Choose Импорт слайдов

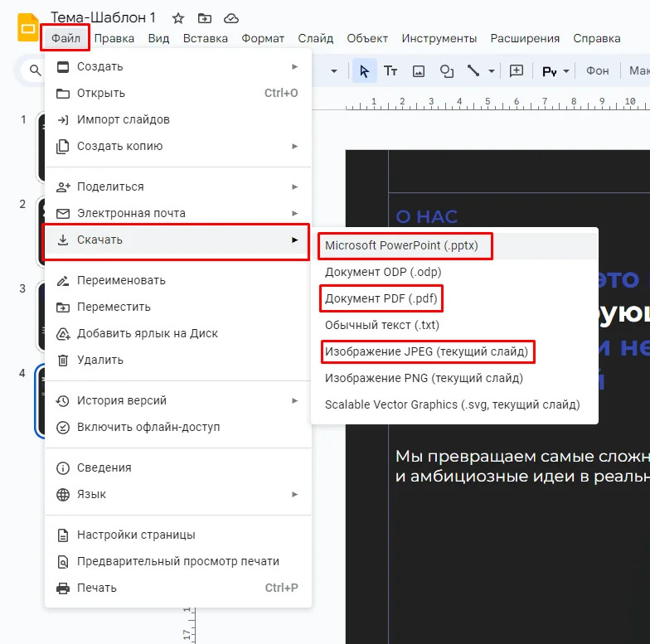[x=177, y=119]
